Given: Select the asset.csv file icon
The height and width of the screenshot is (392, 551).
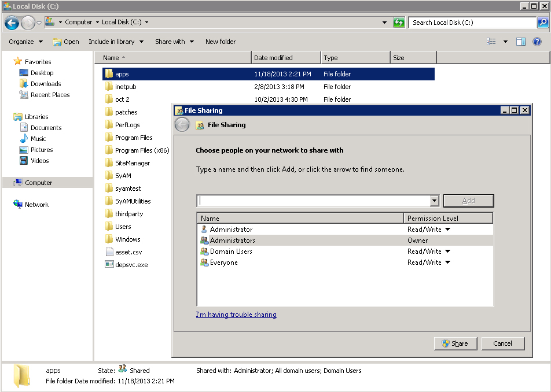Looking at the screenshot, I should point(109,252).
